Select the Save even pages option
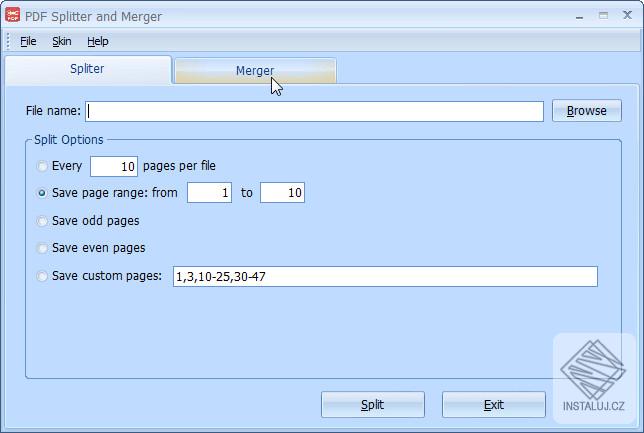 click(42, 248)
